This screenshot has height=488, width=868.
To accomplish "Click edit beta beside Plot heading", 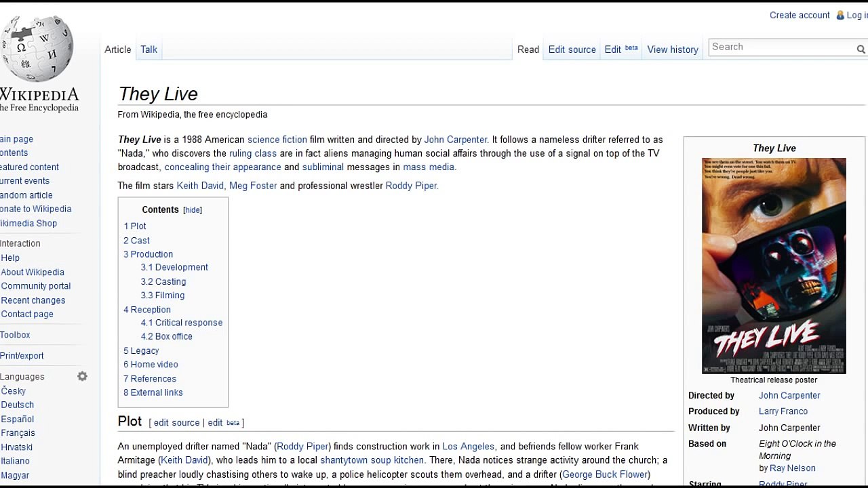I will [224, 423].
